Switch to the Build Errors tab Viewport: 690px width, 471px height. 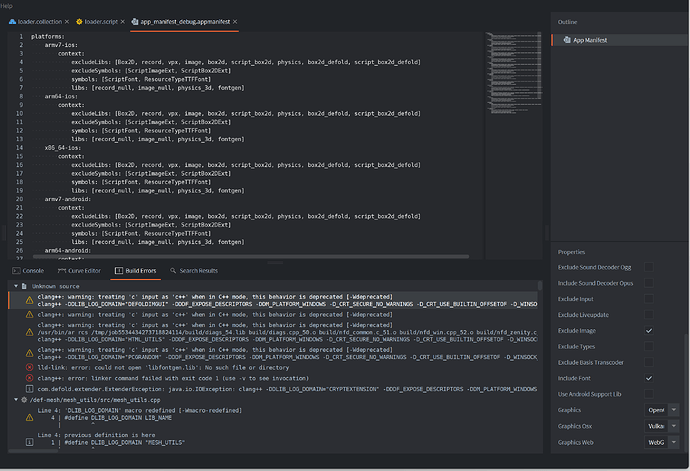(136, 271)
